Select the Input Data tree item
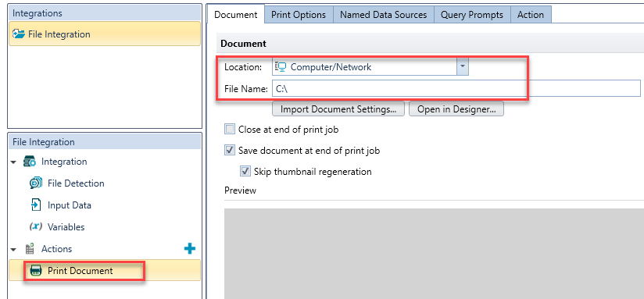Screen dimensions: 644x299 [69, 205]
